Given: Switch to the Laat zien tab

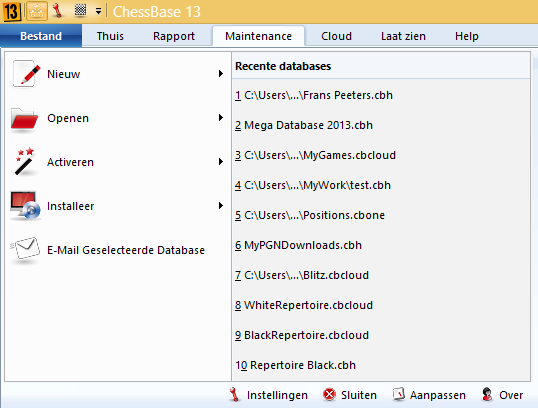Looking at the screenshot, I should [x=403, y=36].
